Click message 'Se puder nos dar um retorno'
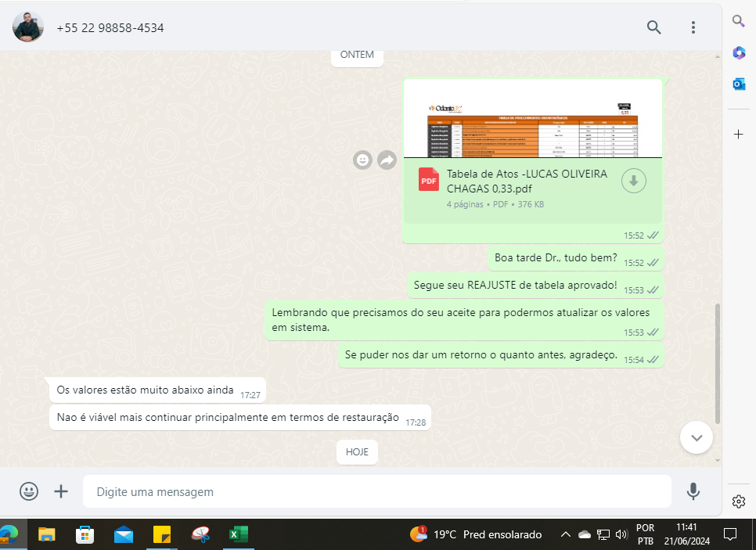756x550 pixels. tap(481, 354)
